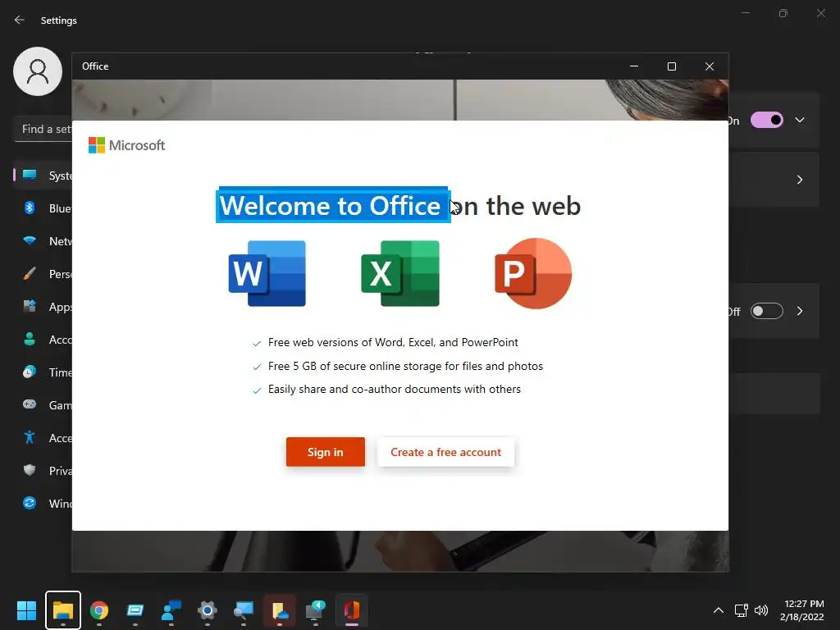Click the volume speaker tray icon
Image resolution: width=840 pixels, height=630 pixels.
pyautogui.click(x=760, y=610)
